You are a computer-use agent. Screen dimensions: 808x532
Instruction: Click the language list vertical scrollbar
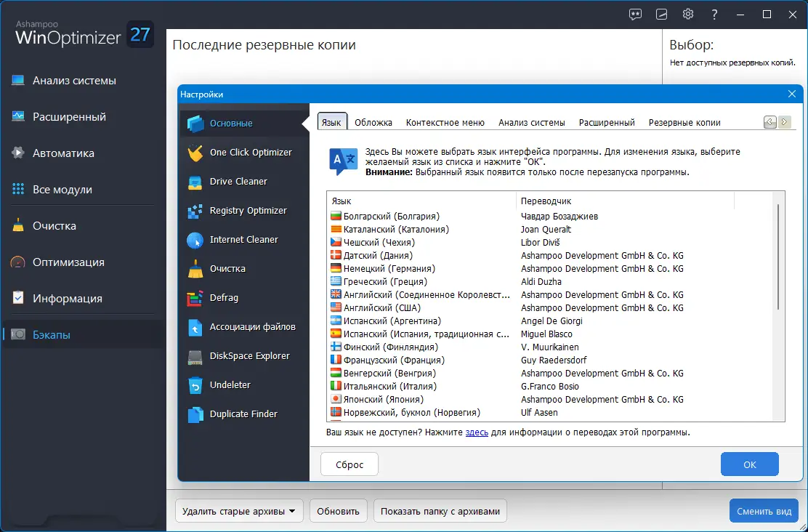pos(778,258)
